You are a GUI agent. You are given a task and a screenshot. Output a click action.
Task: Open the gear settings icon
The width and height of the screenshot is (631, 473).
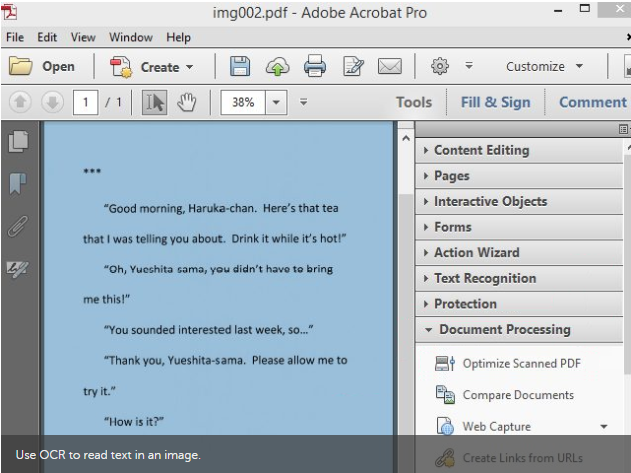440,66
